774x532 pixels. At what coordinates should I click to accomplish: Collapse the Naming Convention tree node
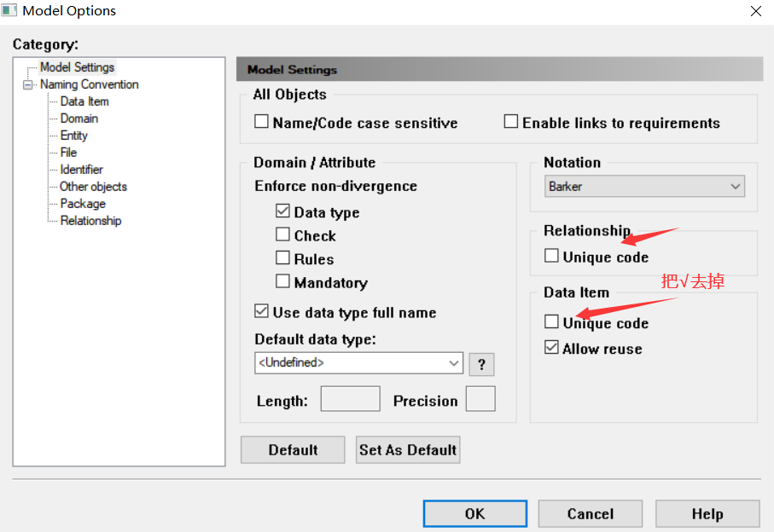pos(27,84)
